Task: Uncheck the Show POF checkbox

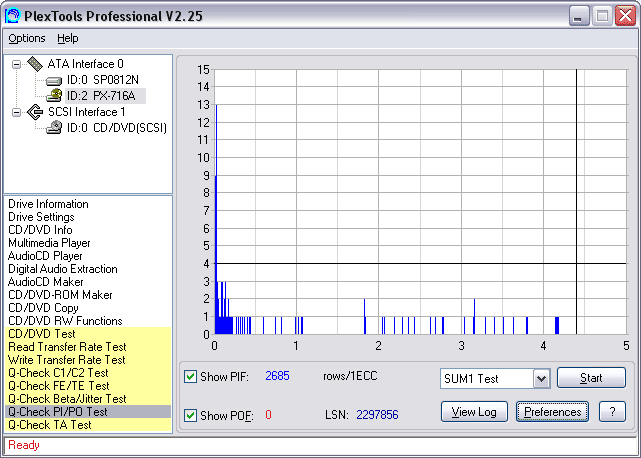Action: click(x=190, y=415)
